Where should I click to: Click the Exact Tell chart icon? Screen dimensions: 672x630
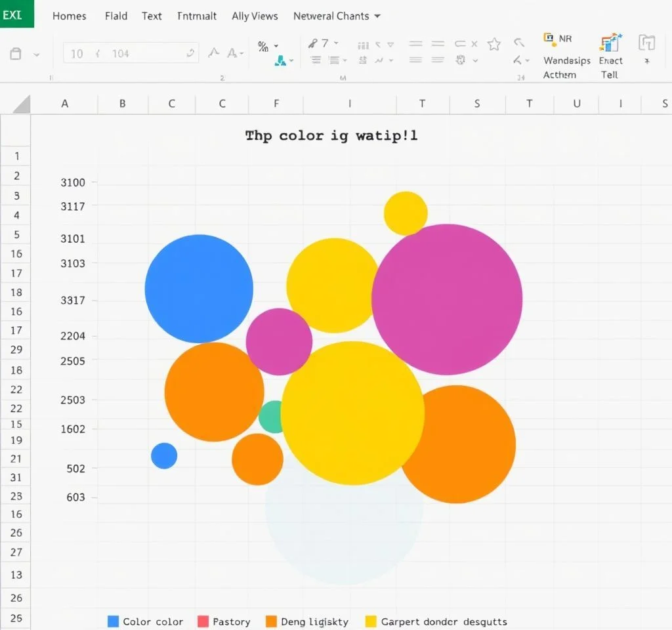point(610,43)
